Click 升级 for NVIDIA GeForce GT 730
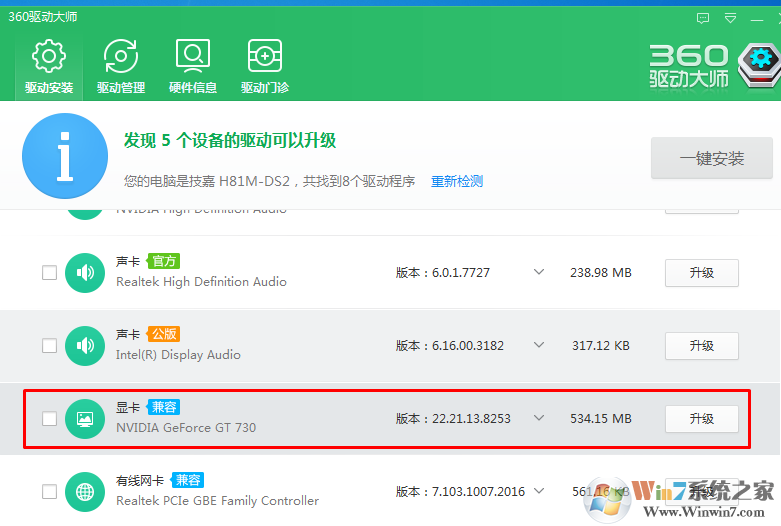Screen dimensions: 781x526 click(701, 419)
